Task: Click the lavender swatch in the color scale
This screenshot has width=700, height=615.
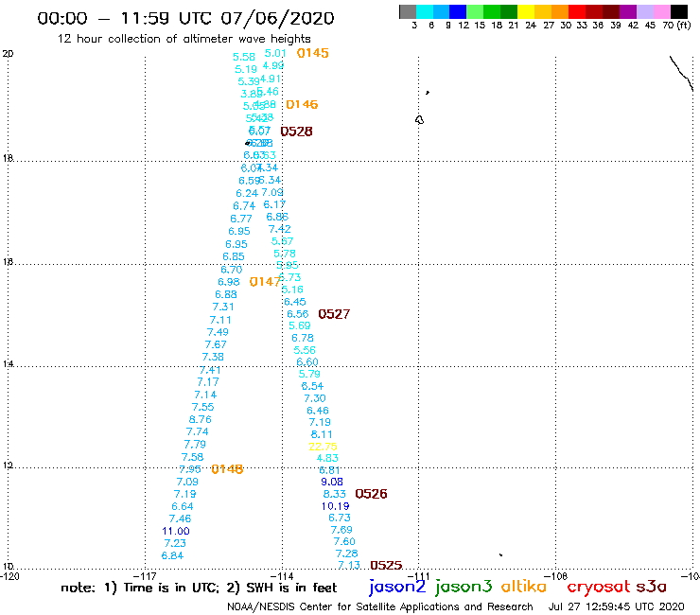Action: tap(644, 11)
